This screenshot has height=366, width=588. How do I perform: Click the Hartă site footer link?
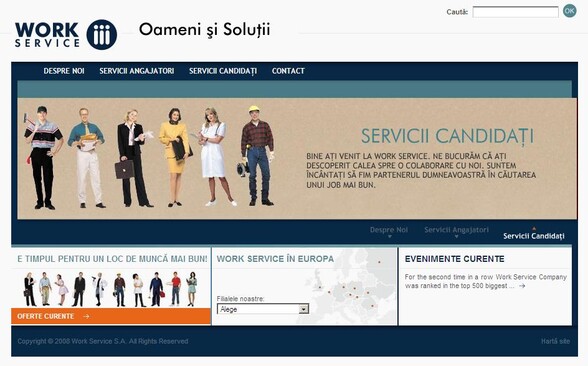tap(555, 341)
